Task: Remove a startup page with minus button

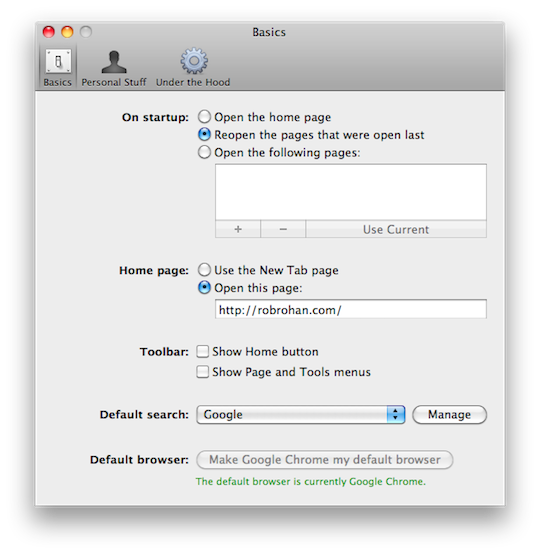Action: click(283, 229)
